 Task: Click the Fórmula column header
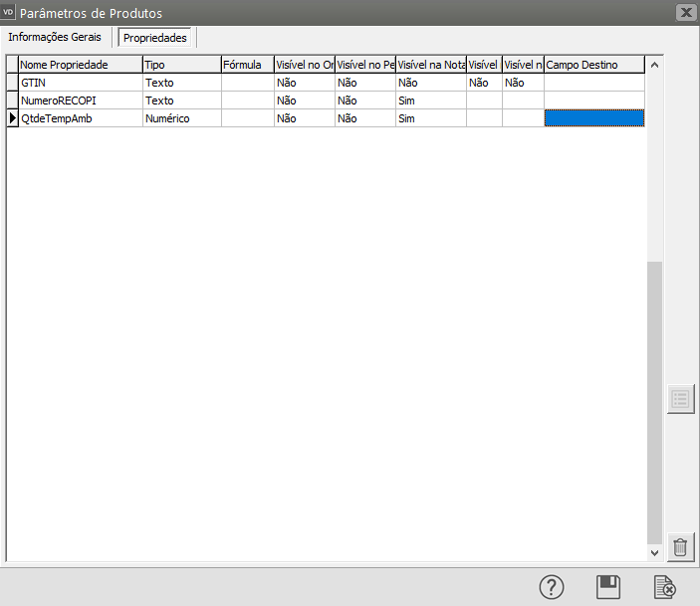(x=246, y=65)
